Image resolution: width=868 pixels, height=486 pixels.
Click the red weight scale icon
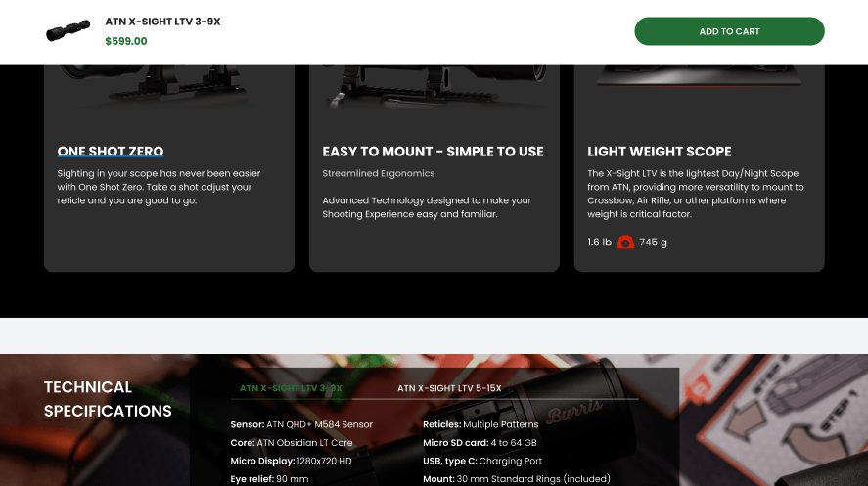pyautogui.click(x=625, y=243)
